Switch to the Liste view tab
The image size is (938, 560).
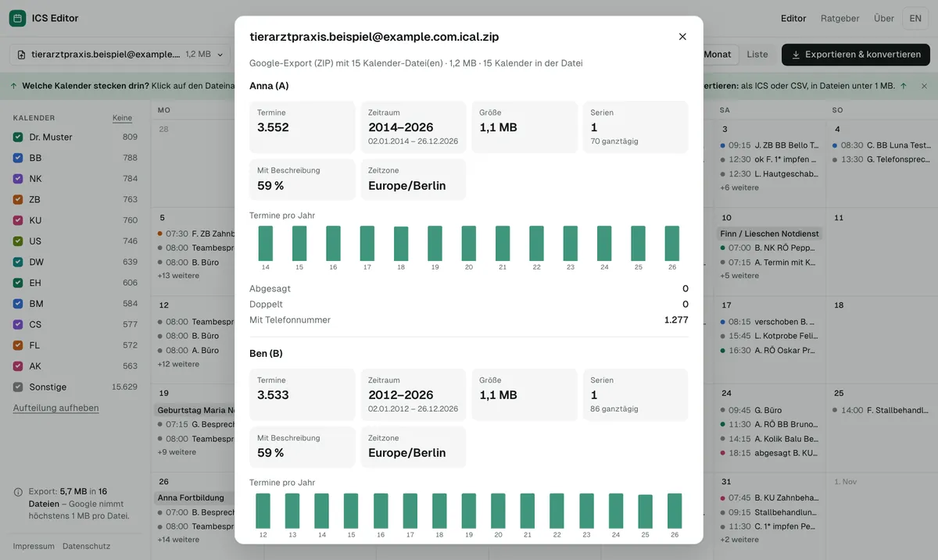pos(757,55)
